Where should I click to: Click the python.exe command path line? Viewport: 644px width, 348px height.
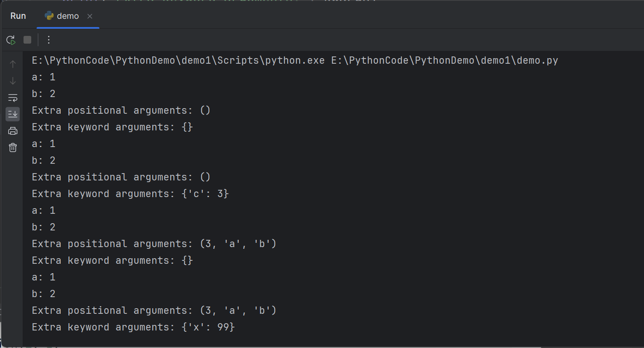tap(295, 60)
